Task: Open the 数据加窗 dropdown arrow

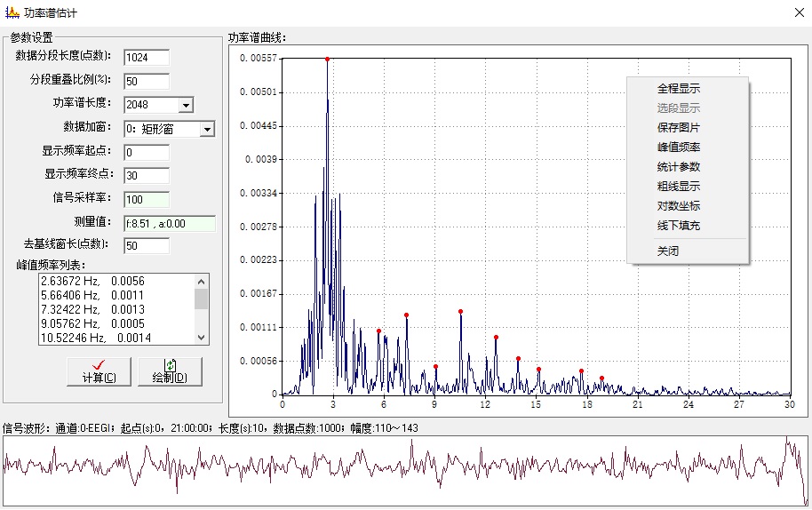Action: tap(207, 129)
